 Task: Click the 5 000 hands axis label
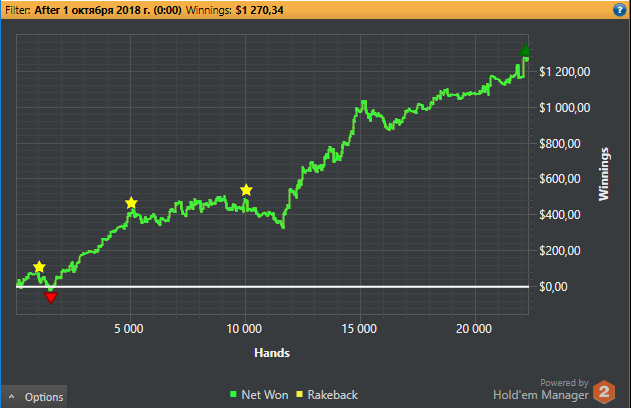(x=129, y=329)
